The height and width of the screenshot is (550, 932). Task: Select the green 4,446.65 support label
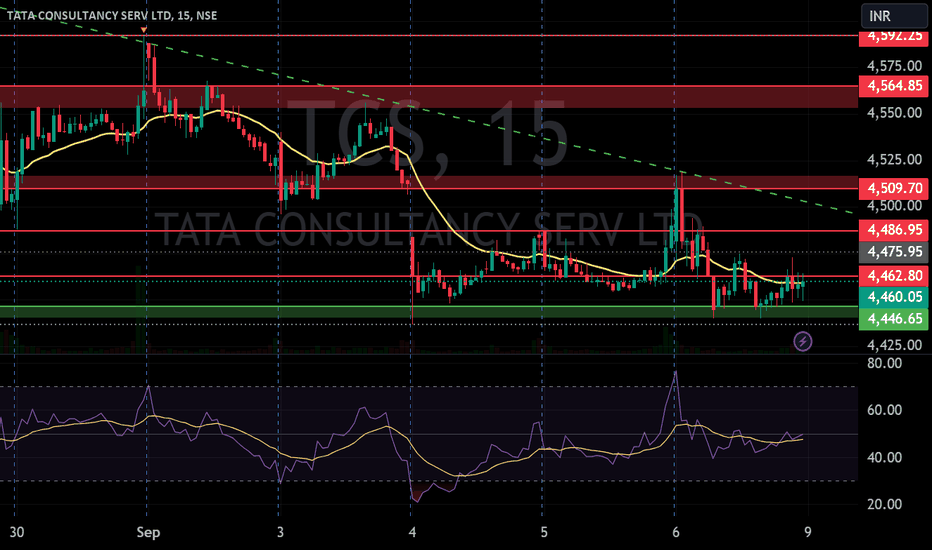coord(893,319)
